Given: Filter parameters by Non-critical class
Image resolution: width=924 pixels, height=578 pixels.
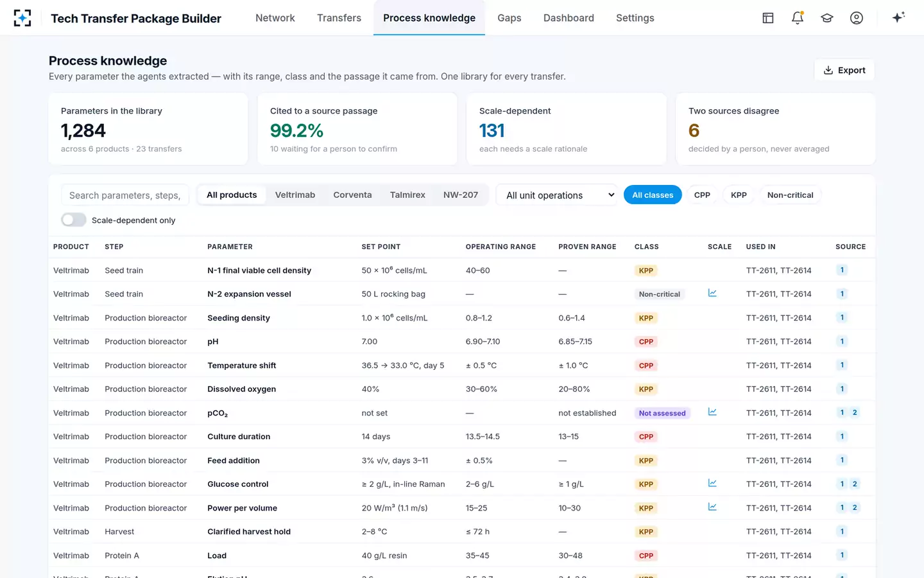Looking at the screenshot, I should (x=790, y=195).
